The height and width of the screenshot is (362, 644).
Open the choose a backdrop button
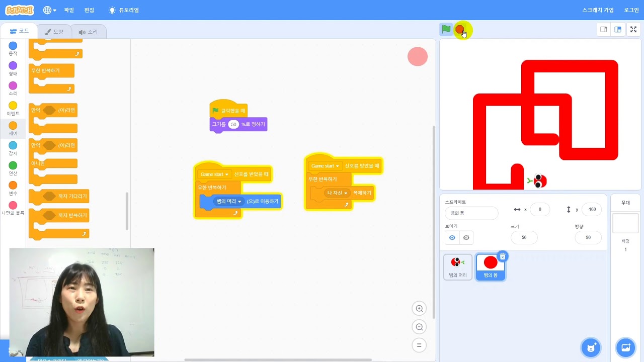tap(626, 347)
